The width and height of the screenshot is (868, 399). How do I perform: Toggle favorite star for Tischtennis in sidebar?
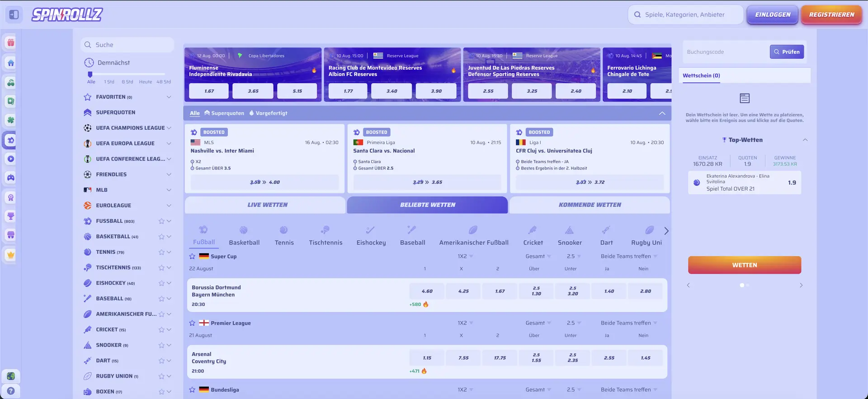click(x=161, y=268)
